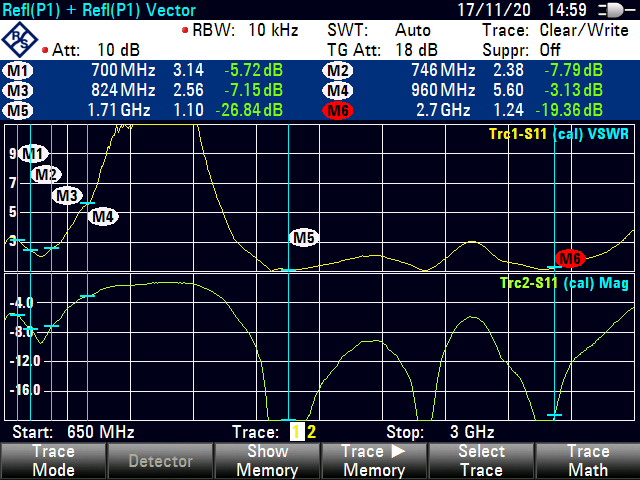Select the M2 marker badge in table
Viewport: 640px width, 480px height.
coord(338,71)
